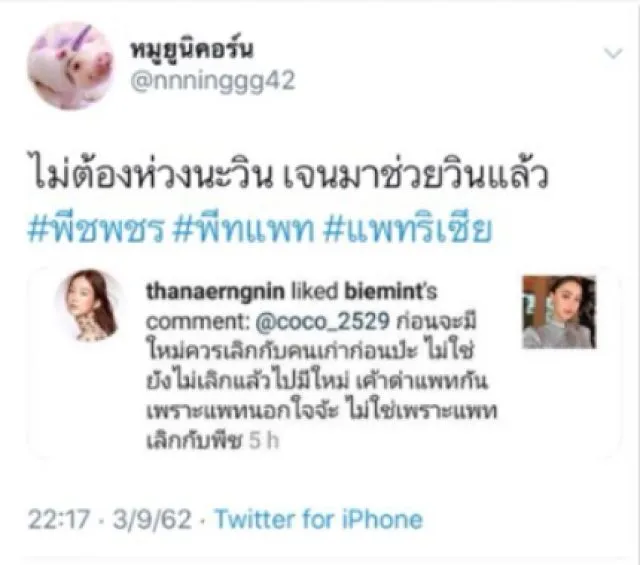
Task: Open the @coco_2529 mention
Action: pyautogui.click(x=322, y=322)
